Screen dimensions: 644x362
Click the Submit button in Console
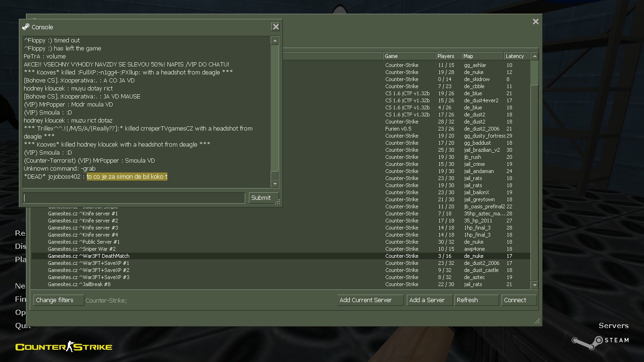click(x=264, y=198)
